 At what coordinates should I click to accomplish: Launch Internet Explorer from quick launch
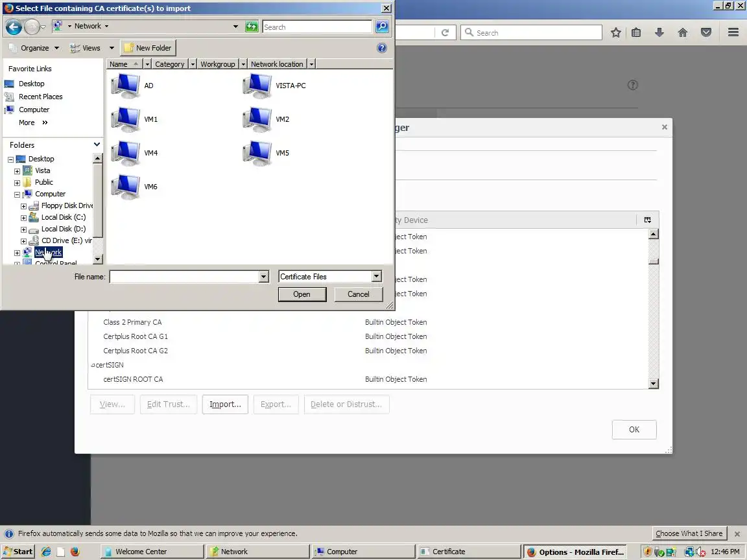(x=46, y=552)
